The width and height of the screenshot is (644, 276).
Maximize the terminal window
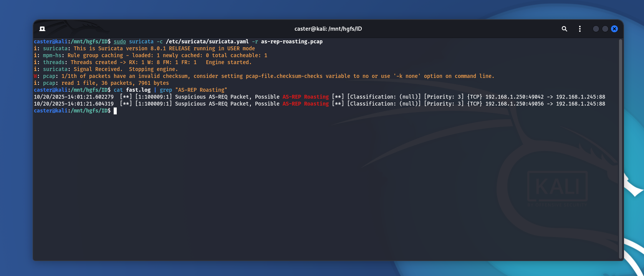tap(605, 29)
